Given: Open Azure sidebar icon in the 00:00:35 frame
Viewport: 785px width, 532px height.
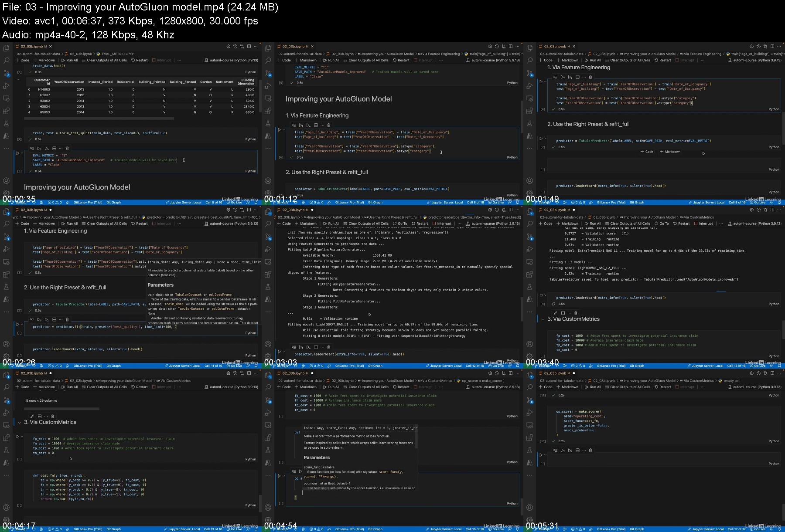Looking at the screenshot, I should pyautogui.click(x=6, y=136).
